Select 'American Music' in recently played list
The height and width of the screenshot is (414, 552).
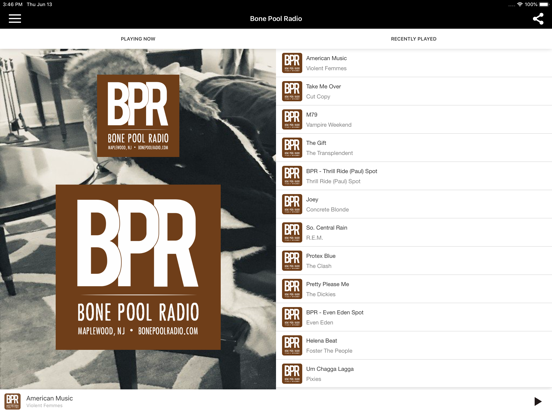[x=326, y=58]
